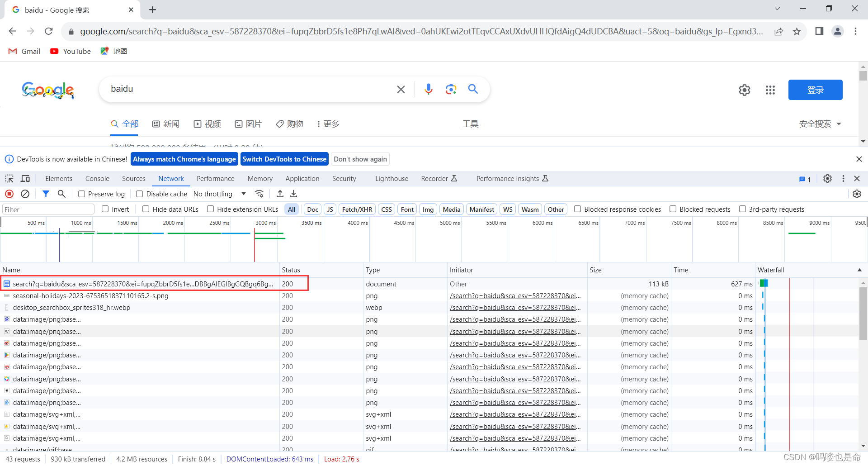The image size is (868, 466).
Task: Toggle device toolbar icon
Action: (x=25, y=179)
